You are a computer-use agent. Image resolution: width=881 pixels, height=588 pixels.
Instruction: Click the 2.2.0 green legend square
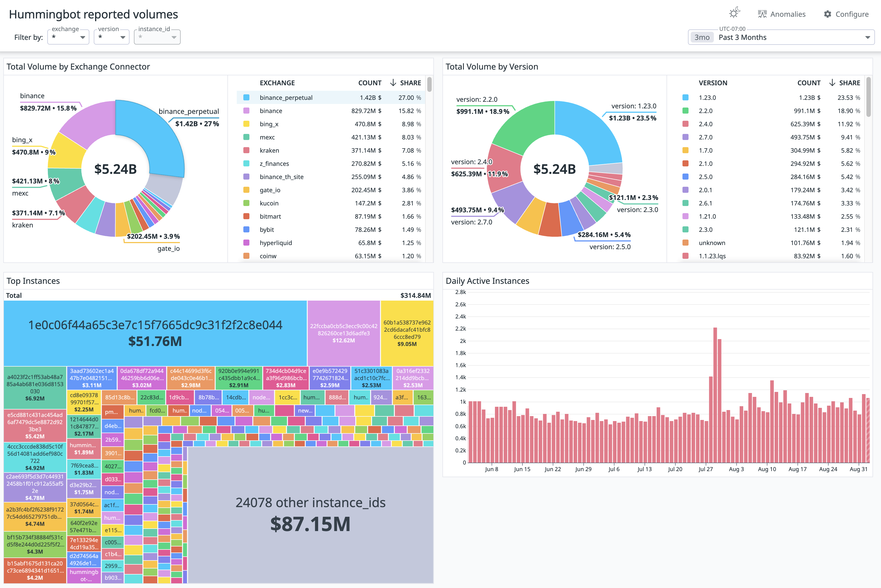pos(685,111)
